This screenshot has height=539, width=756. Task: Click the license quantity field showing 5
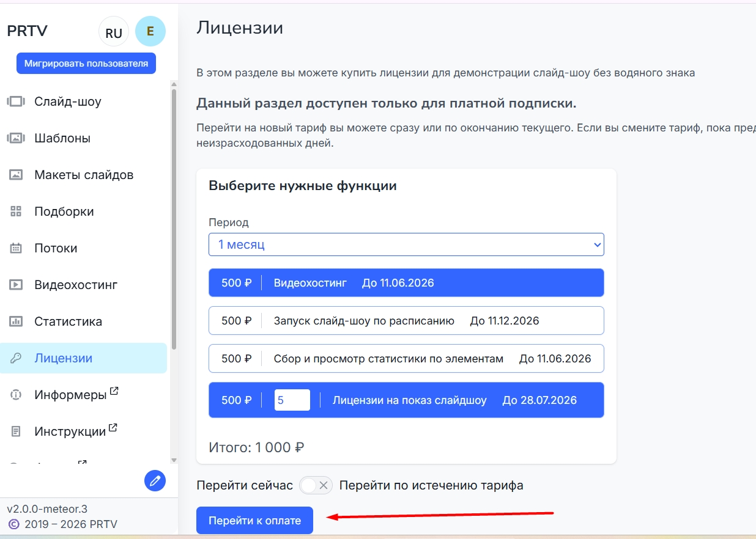(x=292, y=400)
